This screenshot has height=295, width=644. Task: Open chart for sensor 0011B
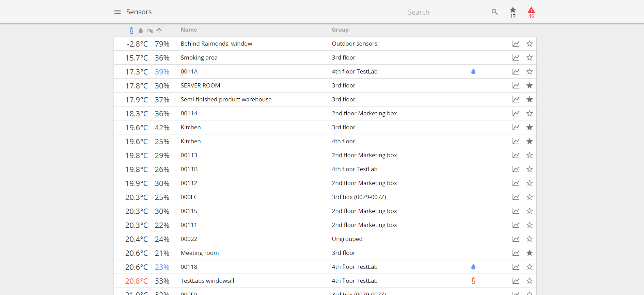tap(516, 169)
